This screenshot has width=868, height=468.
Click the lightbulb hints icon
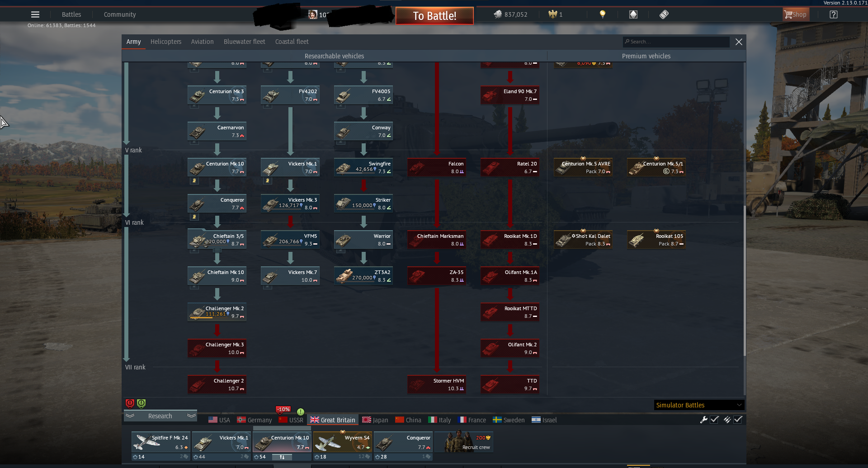(x=602, y=14)
